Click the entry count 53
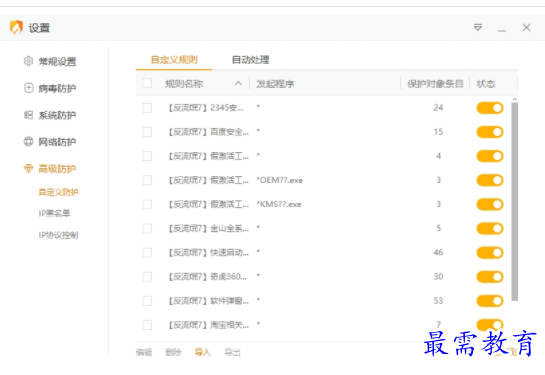This screenshot has height=375, width=545. pyautogui.click(x=438, y=301)
